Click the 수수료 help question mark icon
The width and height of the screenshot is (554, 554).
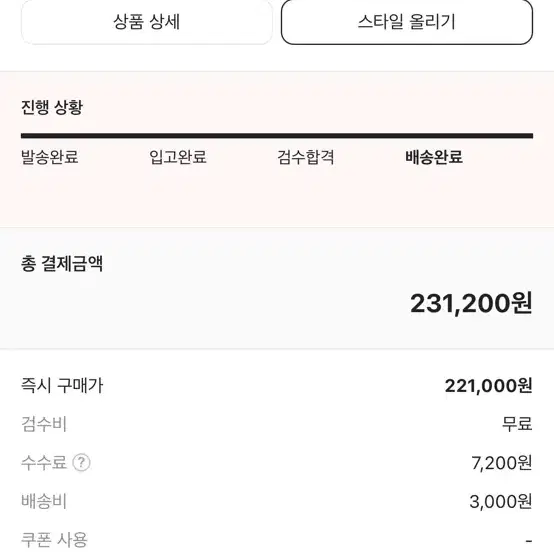(82, 462)
